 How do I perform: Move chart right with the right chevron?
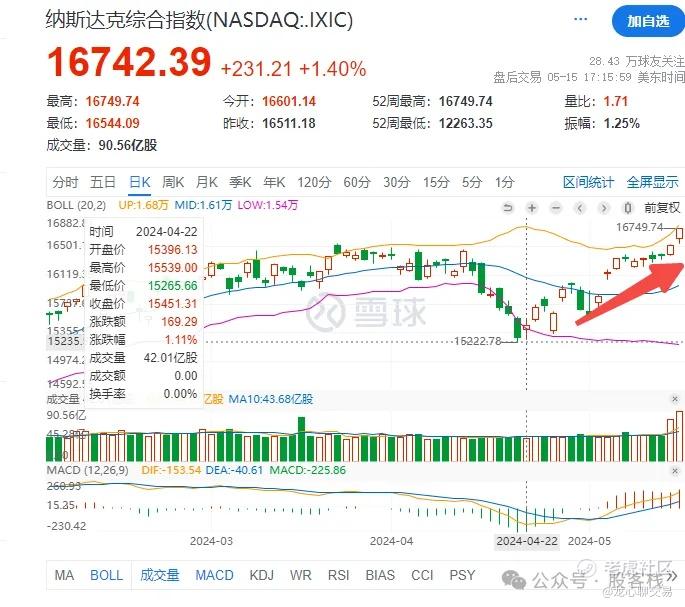click(604, 208)
